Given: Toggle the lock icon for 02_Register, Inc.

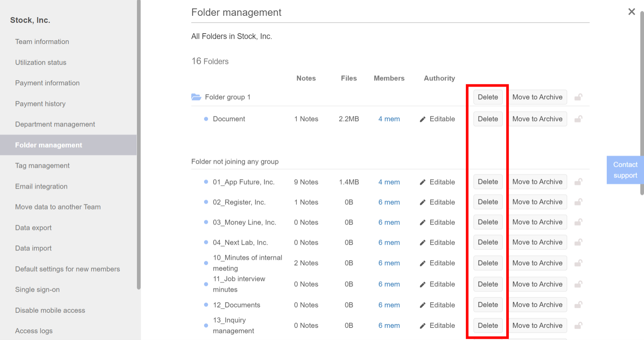Looking at the screenshot, I should coord(579,202).
